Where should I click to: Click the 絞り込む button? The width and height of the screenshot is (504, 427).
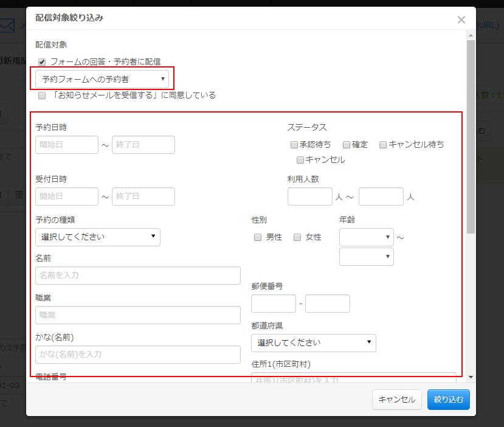click(x=449, y=400)
